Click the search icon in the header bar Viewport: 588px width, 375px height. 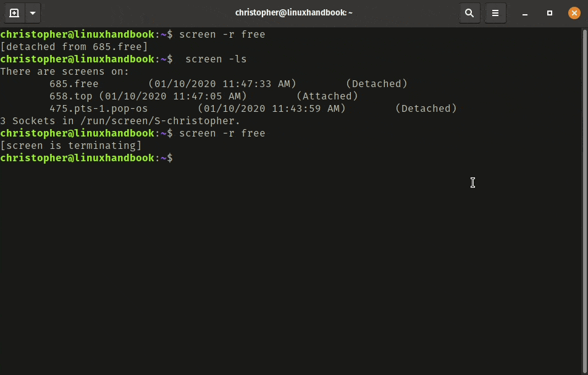(469, 12)
